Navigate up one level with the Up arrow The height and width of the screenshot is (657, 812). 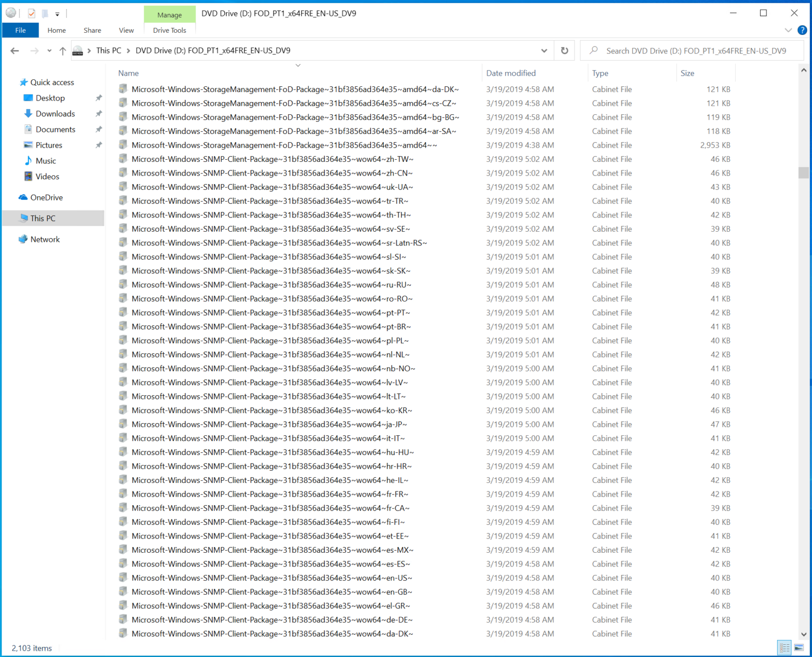click(x=62, y=50)
